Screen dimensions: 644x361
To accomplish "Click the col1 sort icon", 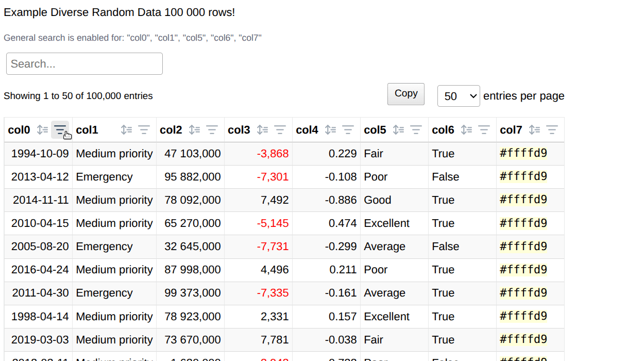I will (x=126, y=130).
